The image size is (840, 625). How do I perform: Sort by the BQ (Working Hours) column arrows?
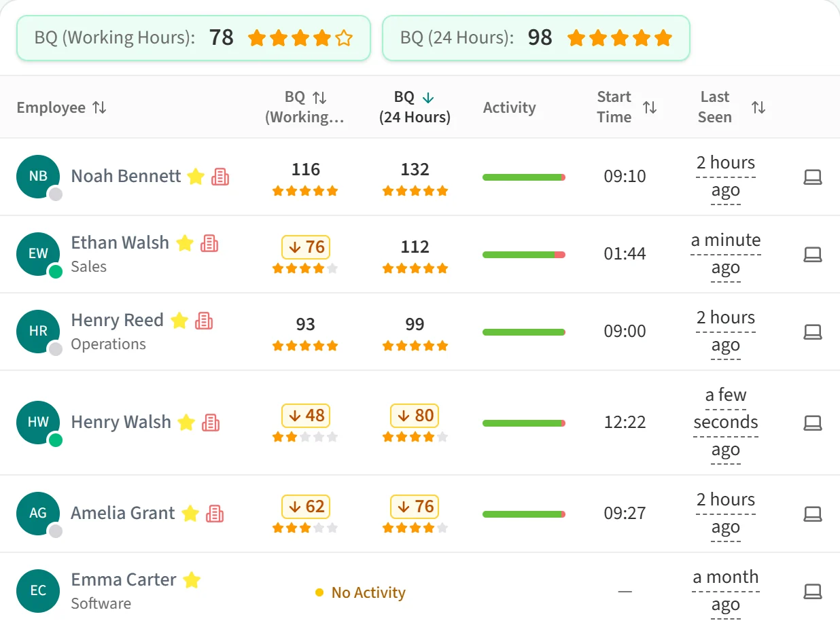319,97
